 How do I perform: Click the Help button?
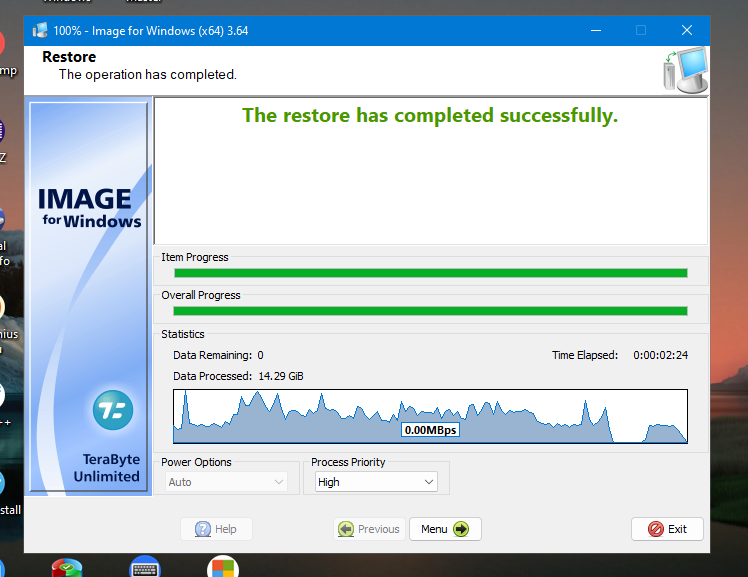(216, 529)
